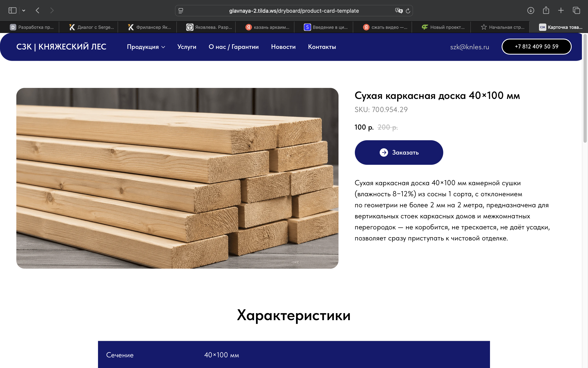Click the current price '100 р.'

(364, 127)
